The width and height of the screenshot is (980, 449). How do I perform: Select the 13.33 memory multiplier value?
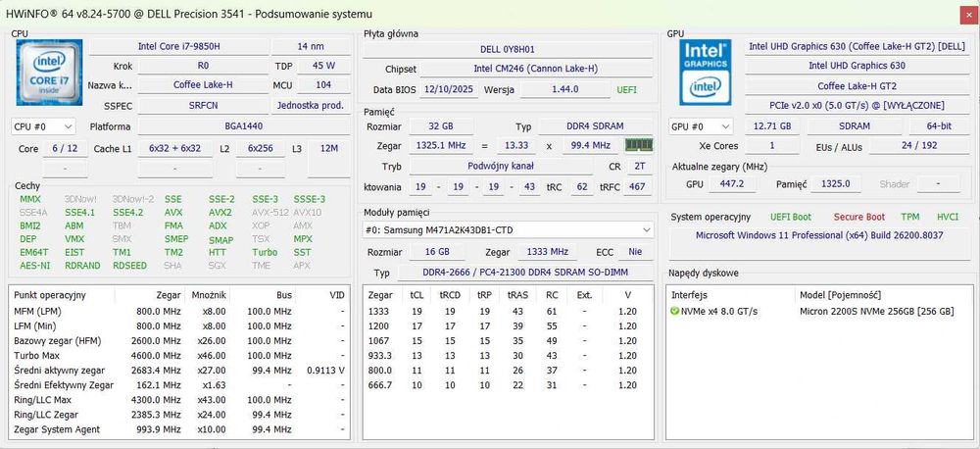pos(516,145)
